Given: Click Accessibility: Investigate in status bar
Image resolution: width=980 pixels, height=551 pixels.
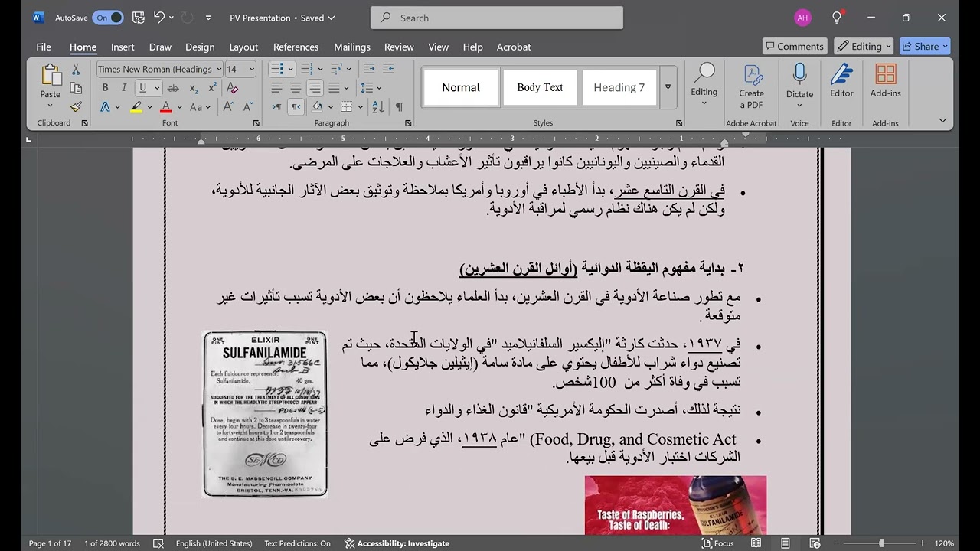Looking at the screenshot, I should pyautogui.click(x=397, y=543).
